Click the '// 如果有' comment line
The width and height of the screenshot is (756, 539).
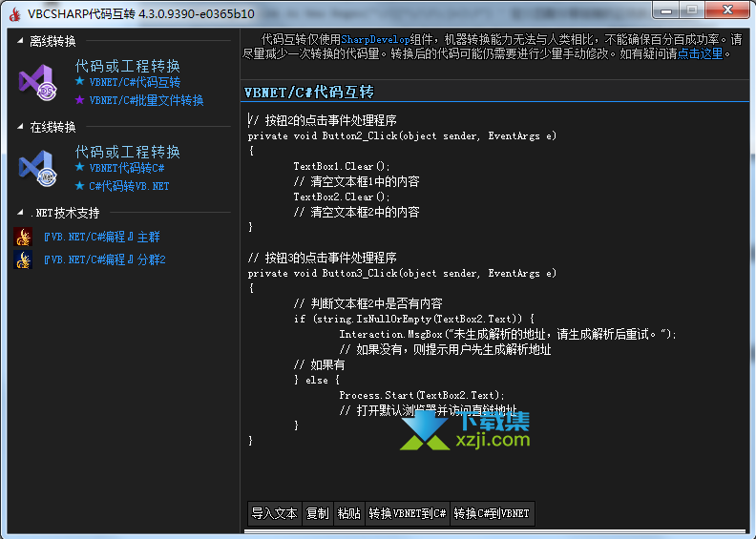click(319, 364)
